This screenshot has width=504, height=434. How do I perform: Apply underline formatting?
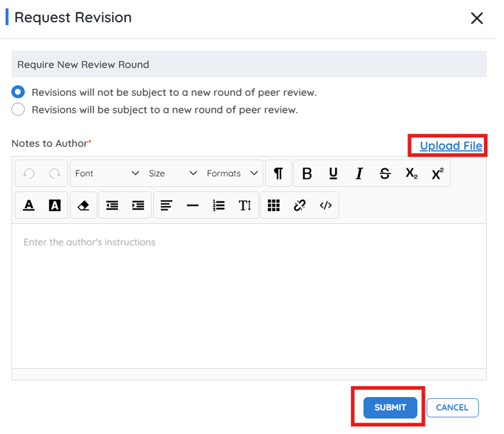tap(334, 174)
